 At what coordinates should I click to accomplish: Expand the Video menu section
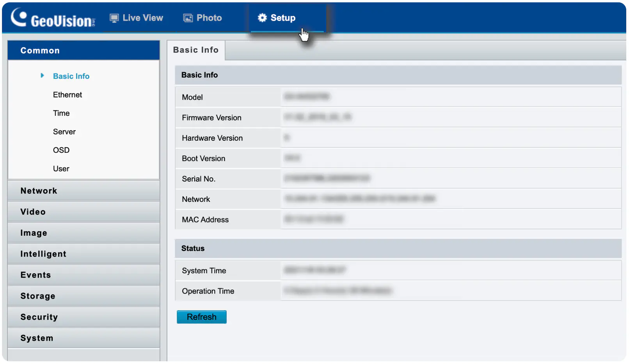point(84,212)
